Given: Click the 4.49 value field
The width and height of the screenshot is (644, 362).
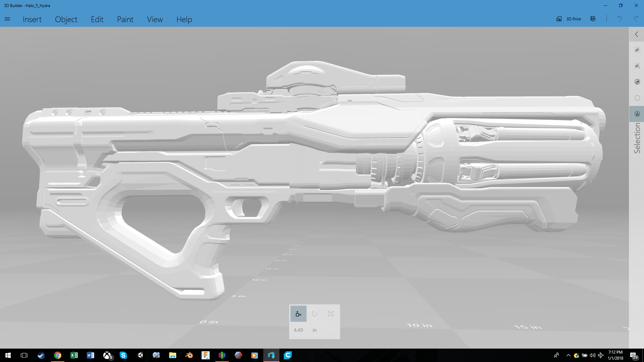Looking at the screenshot, I should coord(299,330).
